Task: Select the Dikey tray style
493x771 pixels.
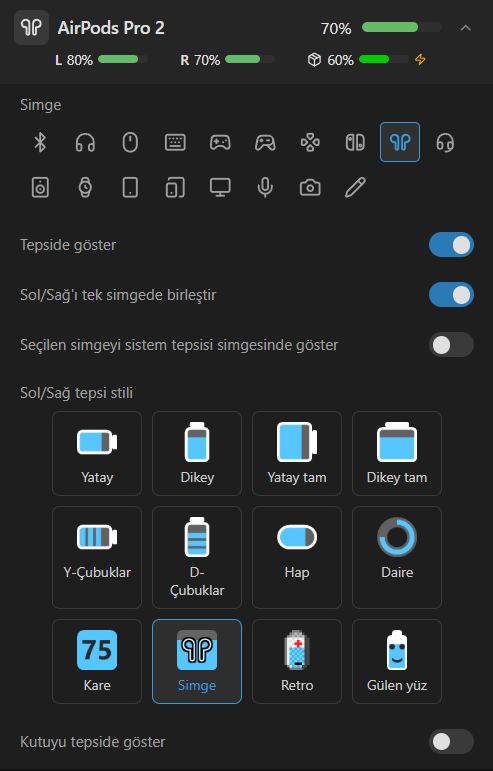Action: coord(197,453)
